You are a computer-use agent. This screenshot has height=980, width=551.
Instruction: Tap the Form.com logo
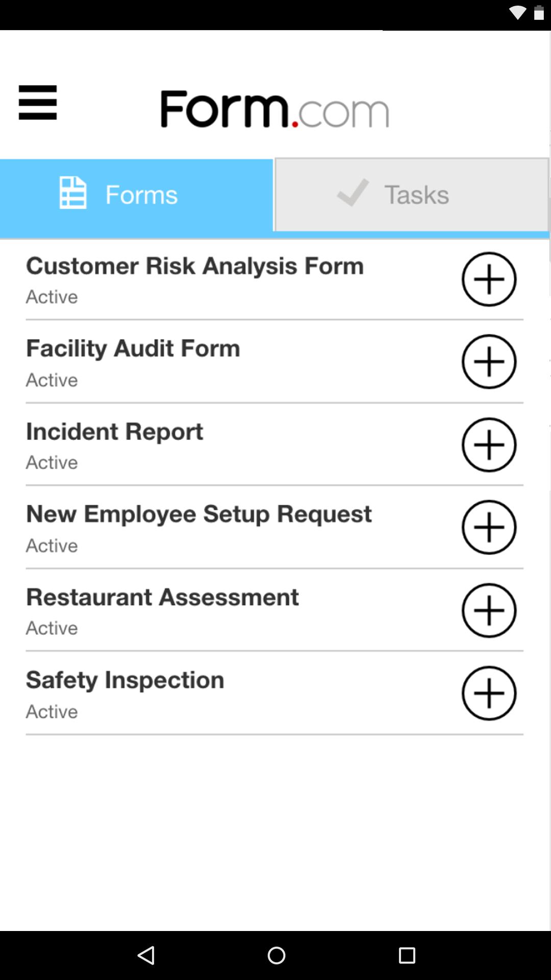pyautogui.click(x=275, y=109)
